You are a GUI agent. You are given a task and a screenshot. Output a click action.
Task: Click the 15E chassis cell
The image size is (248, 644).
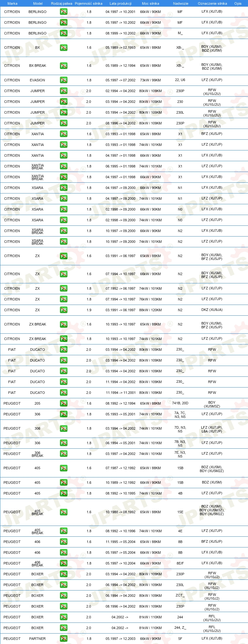click(180, 512)
